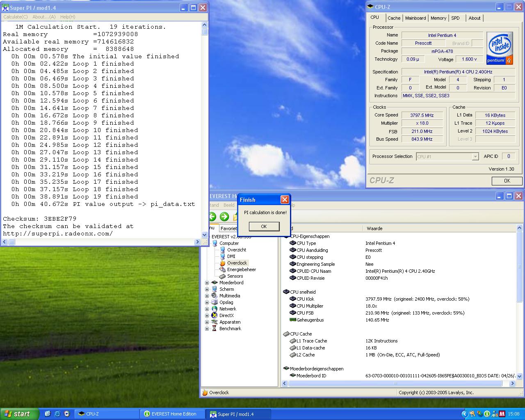
Task: Dismiss the Finish dialog with OK
Action: click(x=264, y=226)
